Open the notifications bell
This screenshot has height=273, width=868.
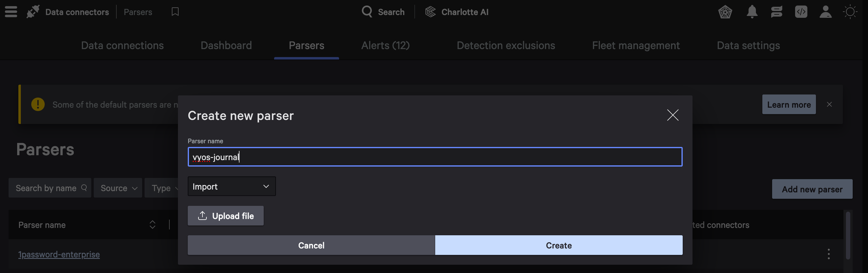(752, 12)
